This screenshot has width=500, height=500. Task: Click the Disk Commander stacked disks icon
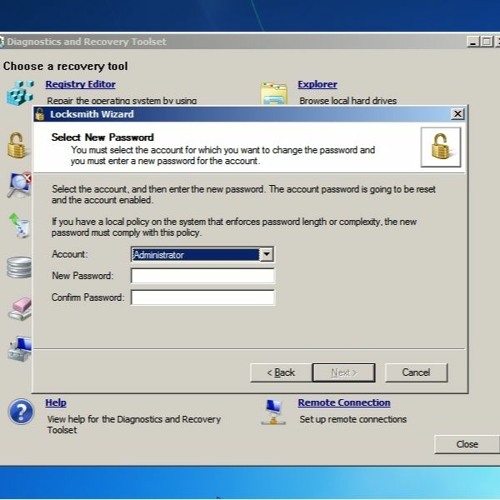pyautogui.click(x=19, y=267)
